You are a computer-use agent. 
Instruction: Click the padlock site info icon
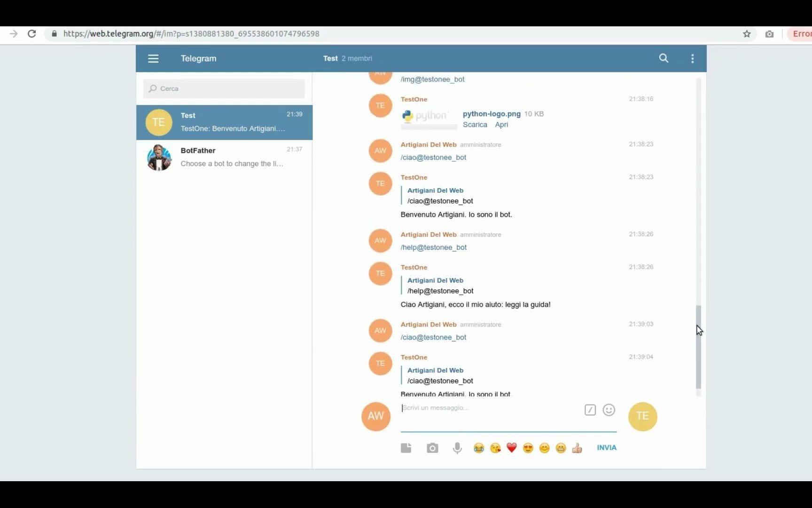tap(55, 33)
